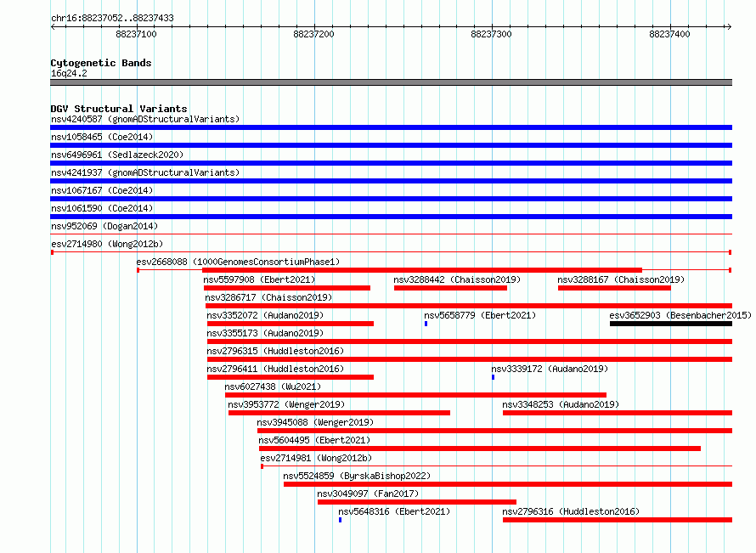Select nsv5597908 (Ebert2021) label
The height and width of the screenshot is (553, 756).
259,279
